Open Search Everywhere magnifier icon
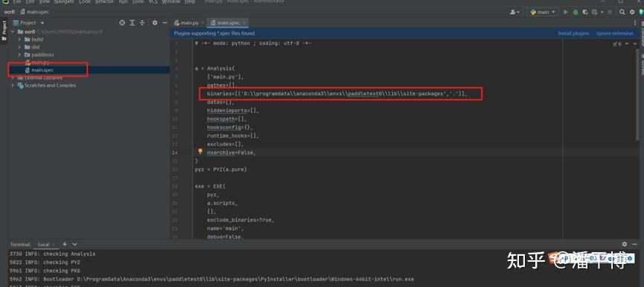This screenshot has height=287, width=644. [622, 13]
